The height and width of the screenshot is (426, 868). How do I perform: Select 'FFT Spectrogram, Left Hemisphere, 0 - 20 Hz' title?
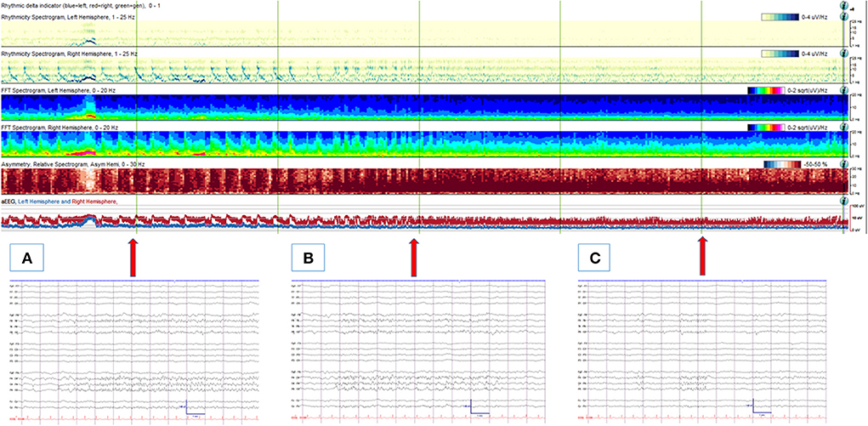tap(59, 90)
